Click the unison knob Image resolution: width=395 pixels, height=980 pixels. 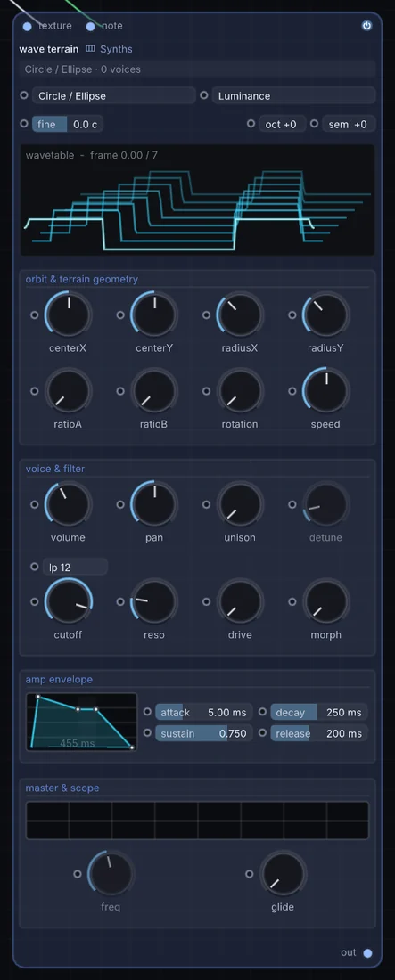240,504
